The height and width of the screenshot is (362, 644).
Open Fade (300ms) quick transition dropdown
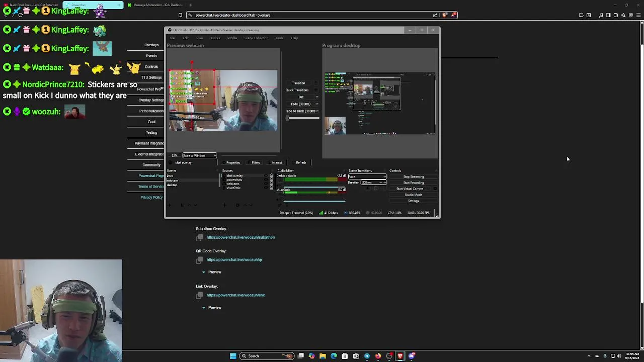pyautogui.click(x=316, y=104)
